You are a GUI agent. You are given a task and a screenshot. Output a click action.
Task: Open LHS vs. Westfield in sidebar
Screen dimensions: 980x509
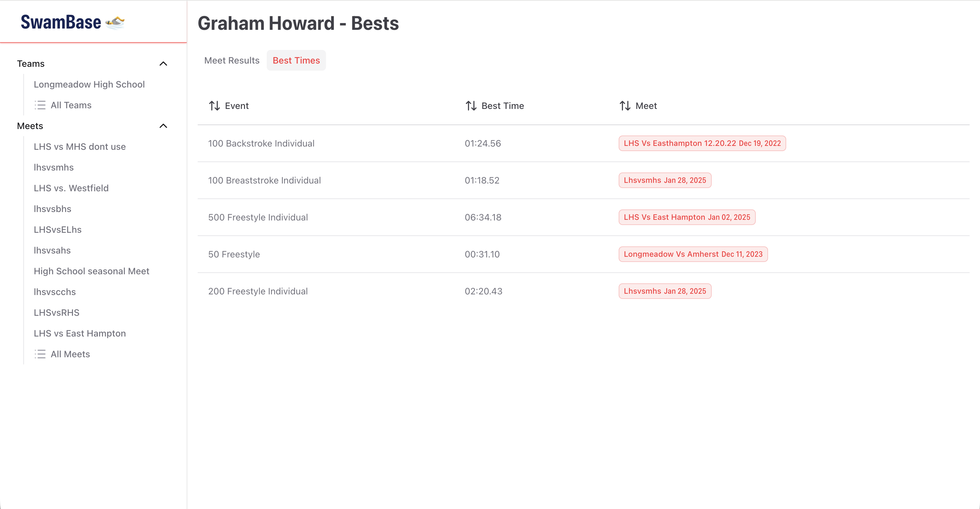(x=71, y=188)
